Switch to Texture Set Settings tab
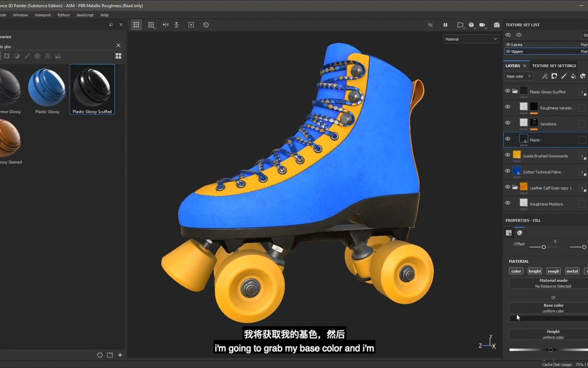 click(x=554, y=66)
